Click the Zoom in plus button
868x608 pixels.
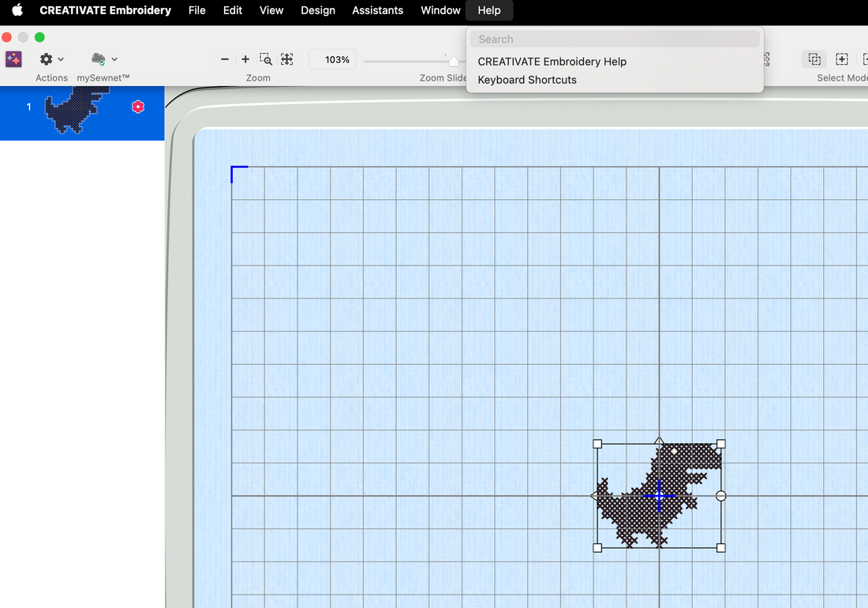pyautogui.click(x=245, y=59)
